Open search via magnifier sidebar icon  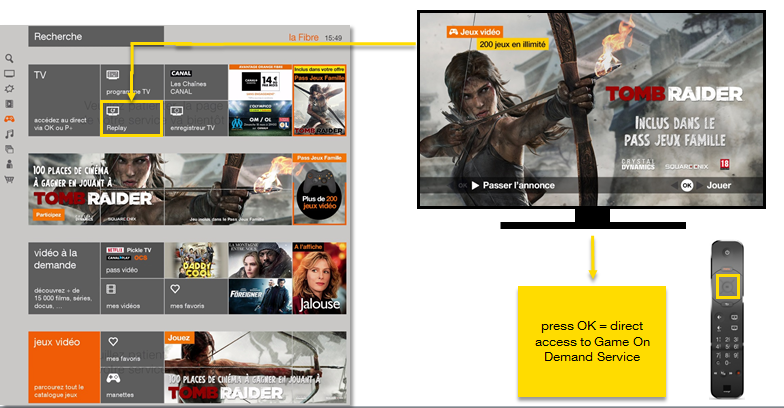(9, 58)
